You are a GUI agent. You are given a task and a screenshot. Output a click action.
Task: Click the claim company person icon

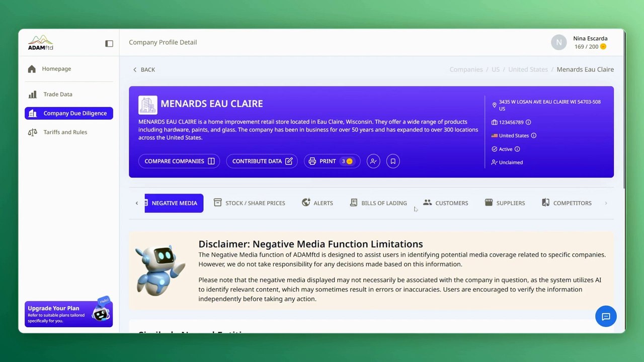373,161
